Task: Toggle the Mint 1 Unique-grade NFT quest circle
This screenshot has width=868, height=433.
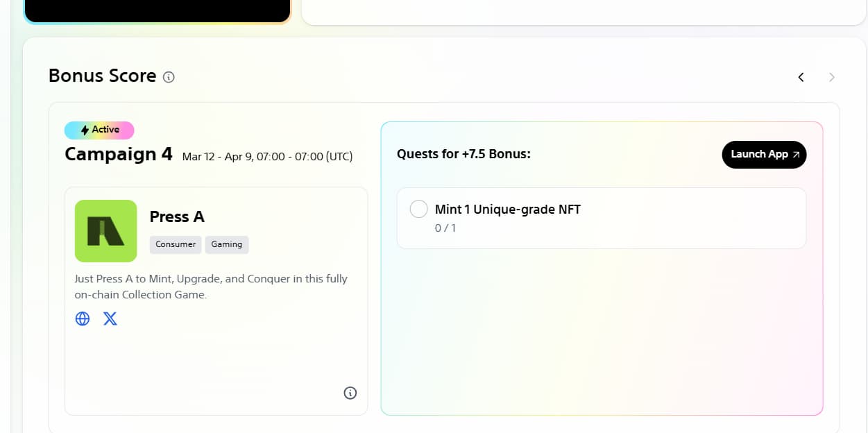Action: [418, 209]
